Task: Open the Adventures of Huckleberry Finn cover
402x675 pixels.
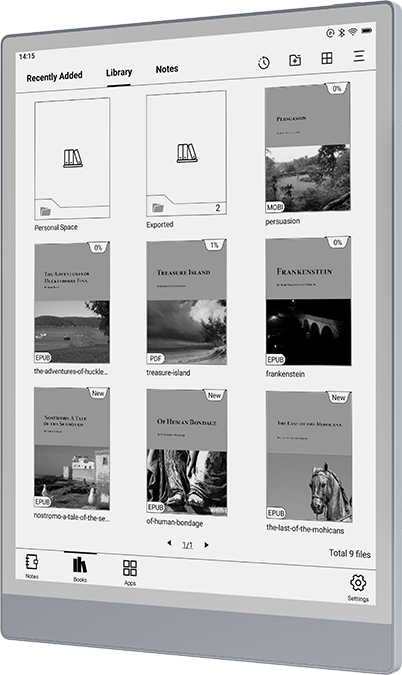Action: [72, 303]
